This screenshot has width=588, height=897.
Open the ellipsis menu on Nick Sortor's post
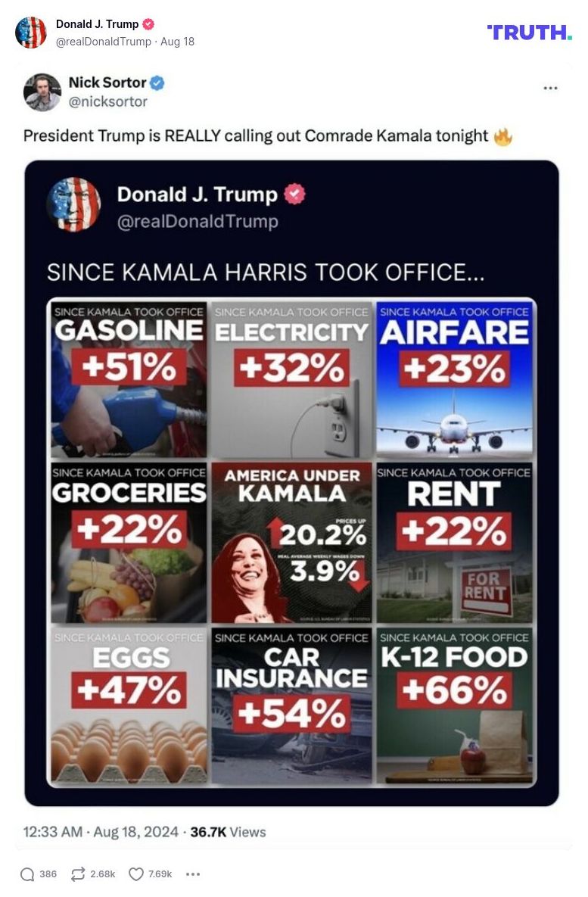click(x=552, y=88)
